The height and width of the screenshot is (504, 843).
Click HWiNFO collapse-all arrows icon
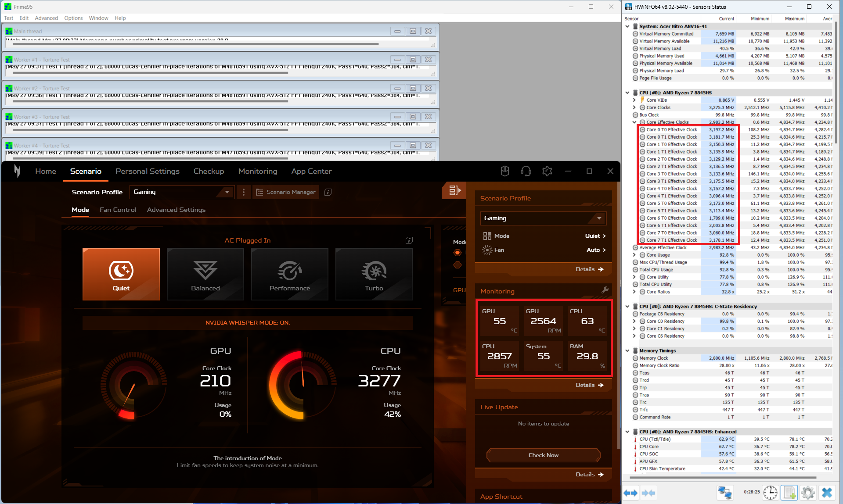click(x=648, y=493)
